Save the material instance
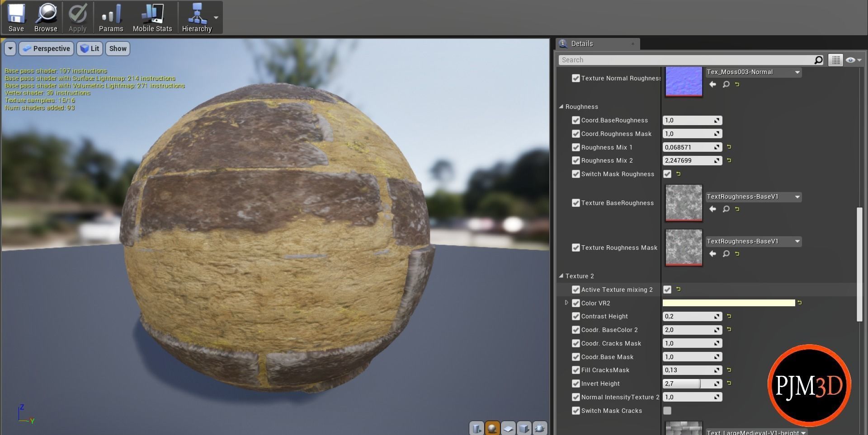 [16, 18]
